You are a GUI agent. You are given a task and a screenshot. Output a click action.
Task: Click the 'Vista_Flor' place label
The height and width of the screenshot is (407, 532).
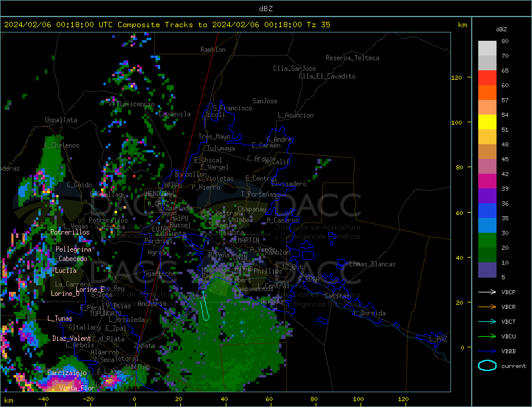pyautogui.click(x=77, y=388)
